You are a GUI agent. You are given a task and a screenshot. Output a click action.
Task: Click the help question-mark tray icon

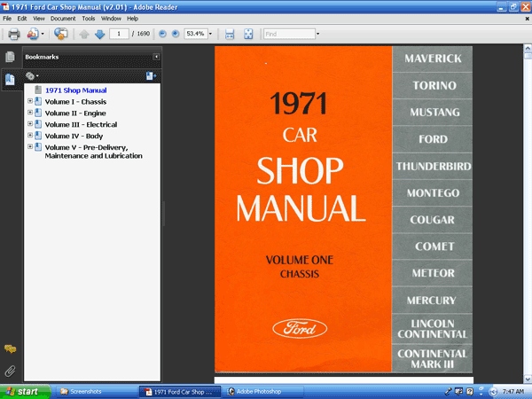point(470,392)
